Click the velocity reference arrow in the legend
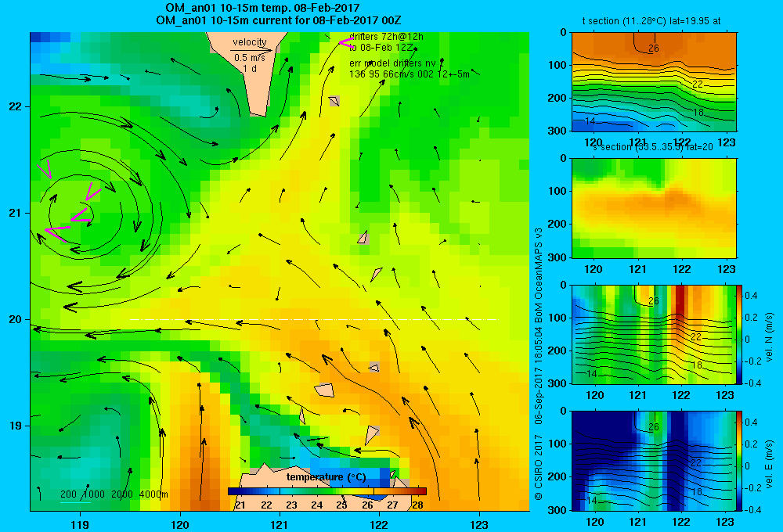The width and height of the screenshot is (783, 532). click(x=251, y=50)
